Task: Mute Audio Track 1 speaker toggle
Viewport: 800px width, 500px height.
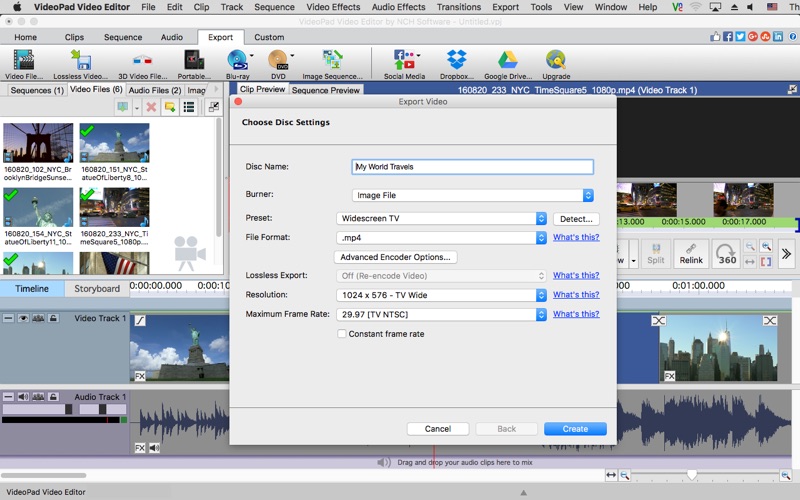Action: (22, 397)
